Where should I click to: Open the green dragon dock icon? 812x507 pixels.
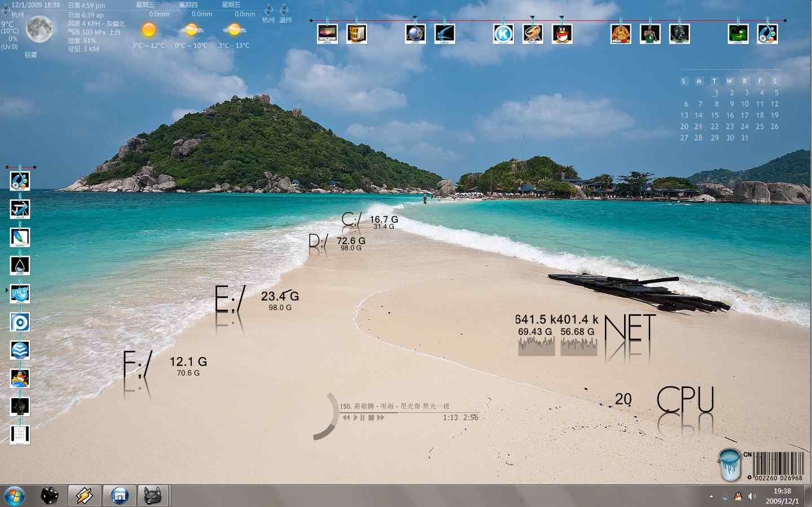pos(738,34)
